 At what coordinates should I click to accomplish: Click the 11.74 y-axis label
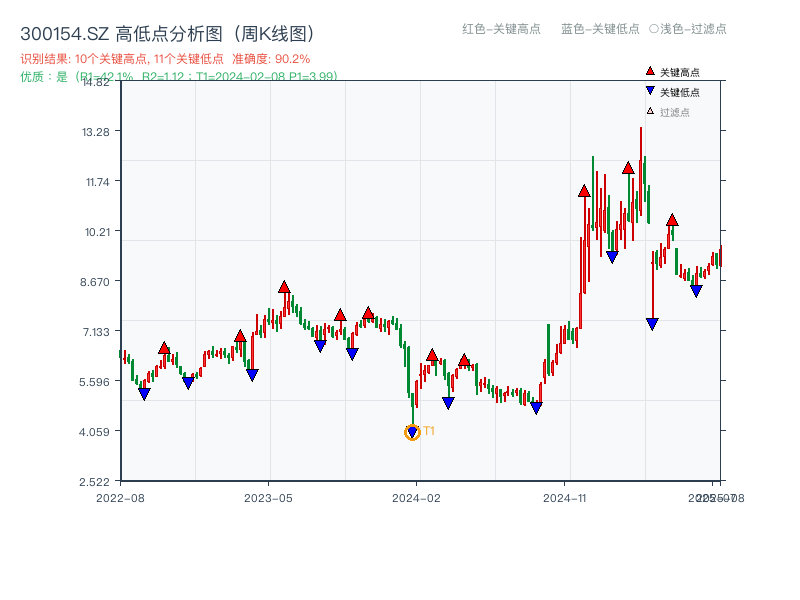pyautogui.click(x=97, y=182)
